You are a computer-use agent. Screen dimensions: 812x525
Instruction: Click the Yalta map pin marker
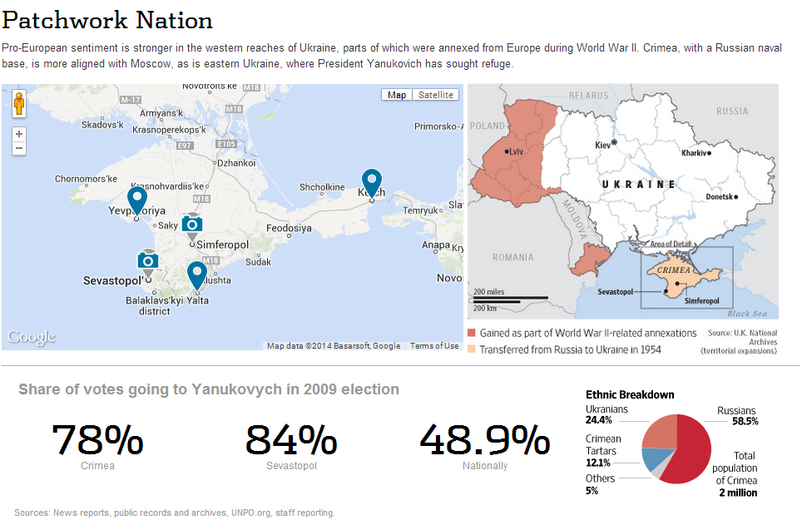pos(196,274)
